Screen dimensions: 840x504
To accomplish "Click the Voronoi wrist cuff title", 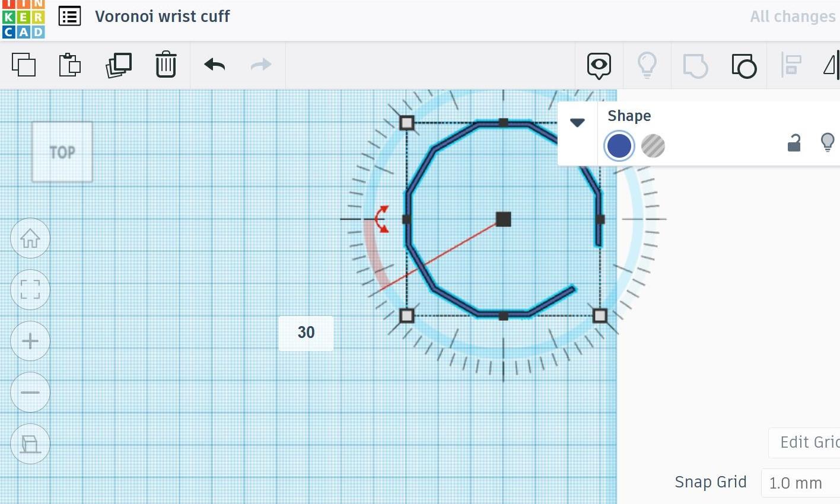I will [162, 16].
